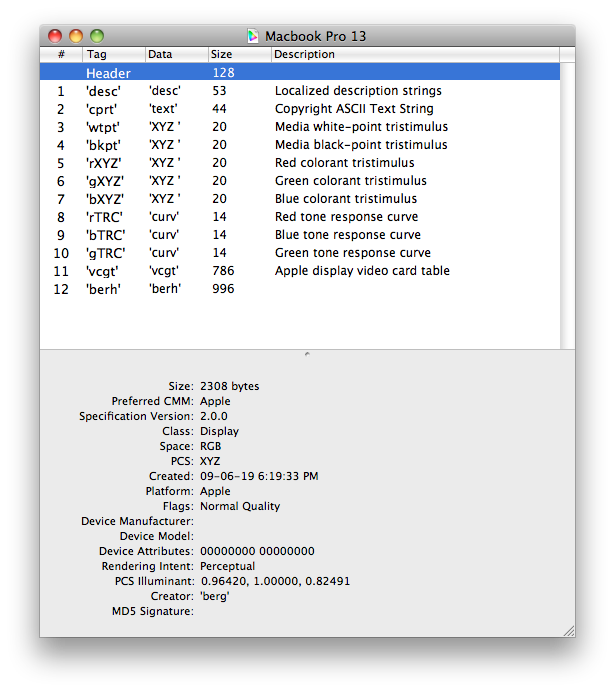615x692 pixels.
Task: Click the ColorSync profile icon in title bar
Action: point(253,36)
